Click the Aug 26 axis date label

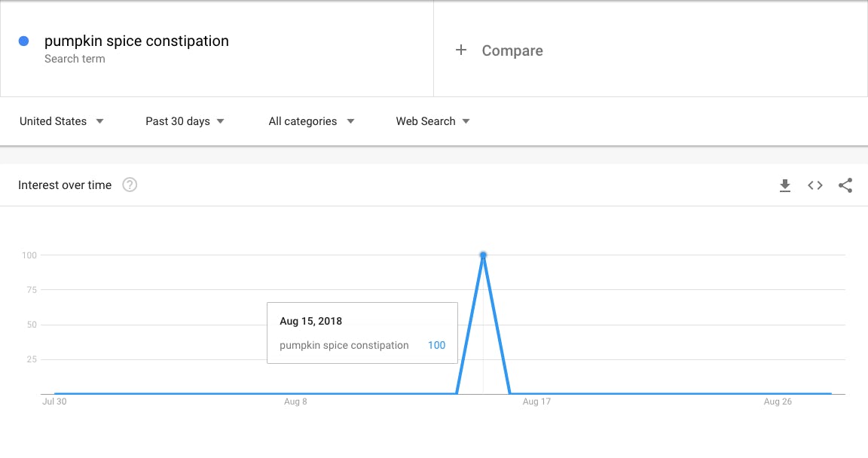[x=778, y=402]
